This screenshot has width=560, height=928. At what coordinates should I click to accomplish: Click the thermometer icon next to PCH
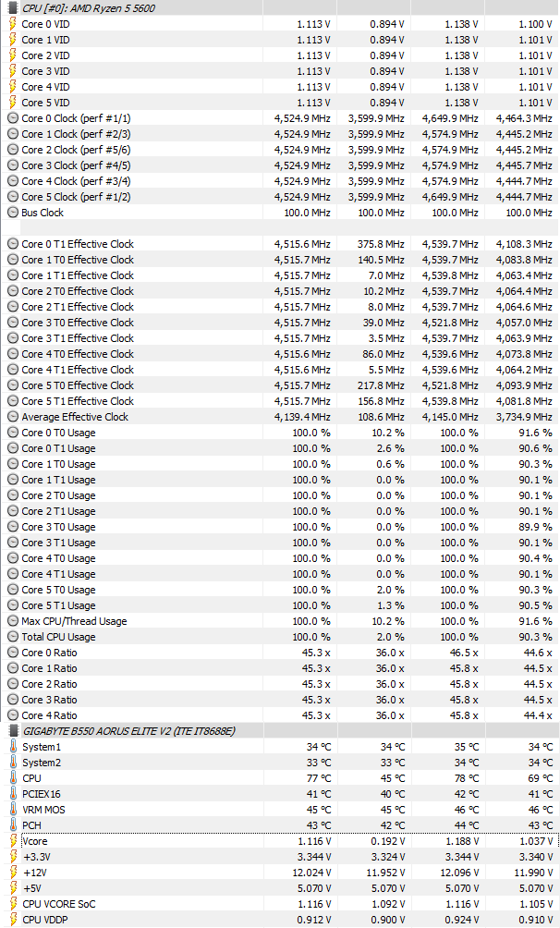(12, 825)
